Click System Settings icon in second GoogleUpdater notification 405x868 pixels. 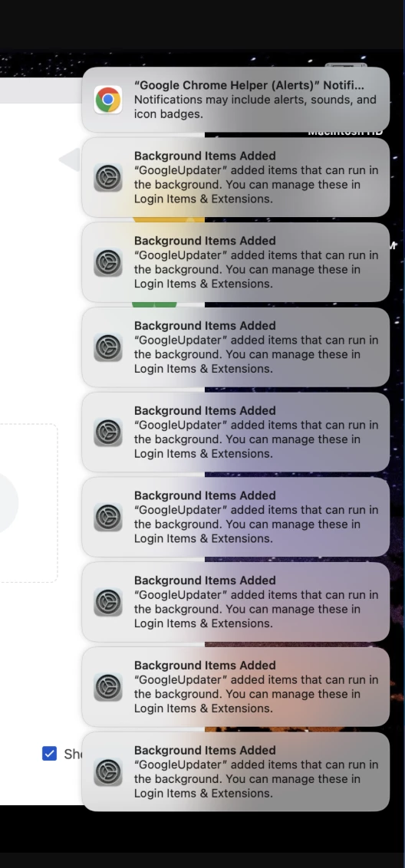pos(108,262)
